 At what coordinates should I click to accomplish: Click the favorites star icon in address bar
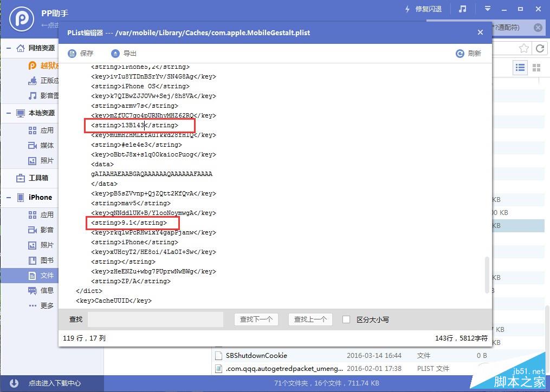[523, 48]
